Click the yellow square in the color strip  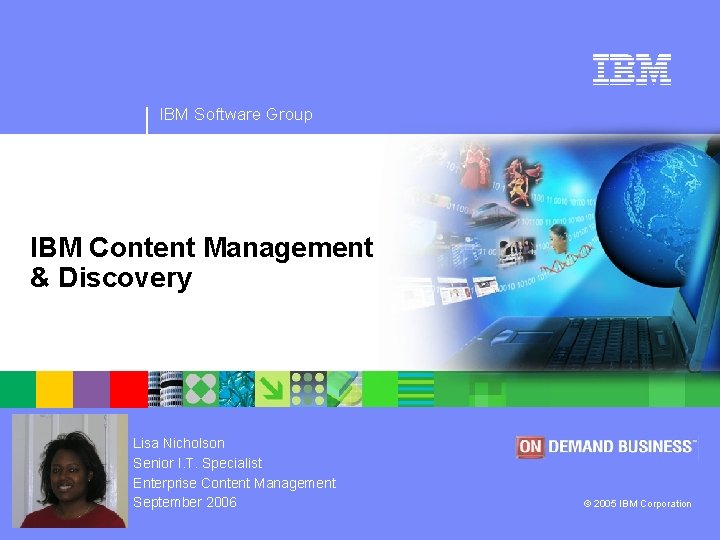[55, 389]
